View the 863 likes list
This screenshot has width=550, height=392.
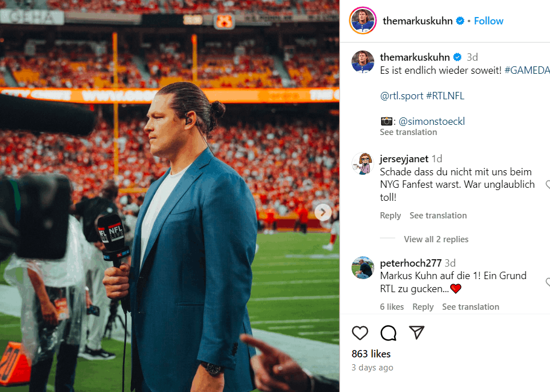371,354
